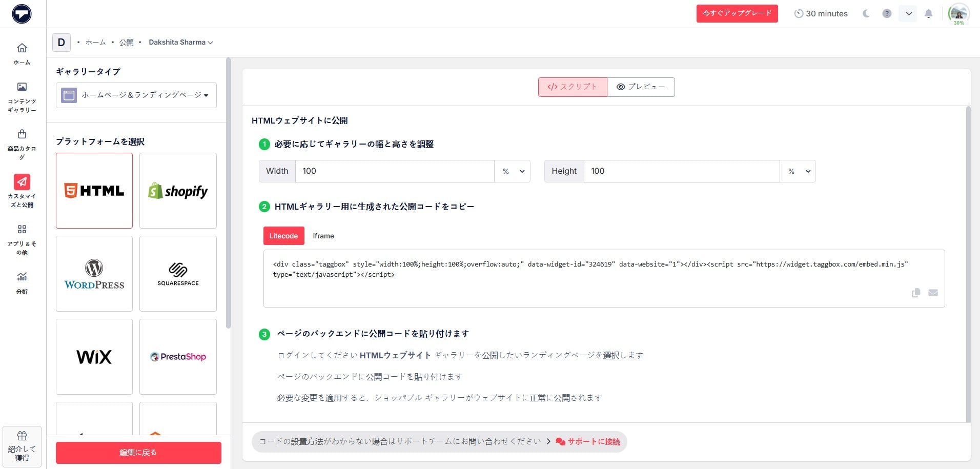Click the embed code text area

pos(604,278)
